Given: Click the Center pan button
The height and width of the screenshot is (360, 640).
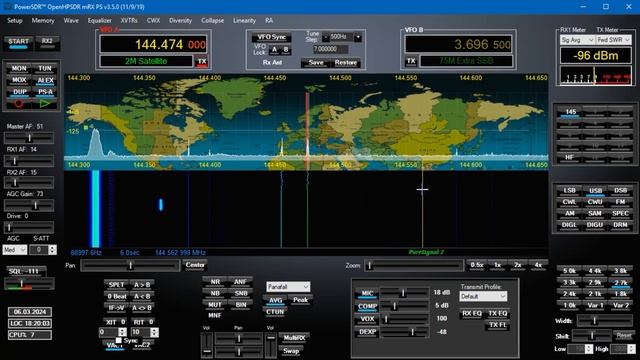Looking at the screenshot, I should click(x=195, y=265).
